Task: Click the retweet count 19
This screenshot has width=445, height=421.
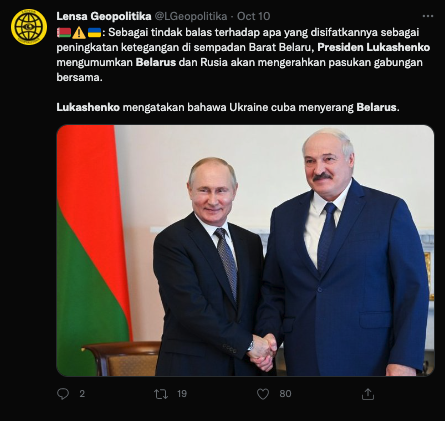Action: tap(182, 394)
